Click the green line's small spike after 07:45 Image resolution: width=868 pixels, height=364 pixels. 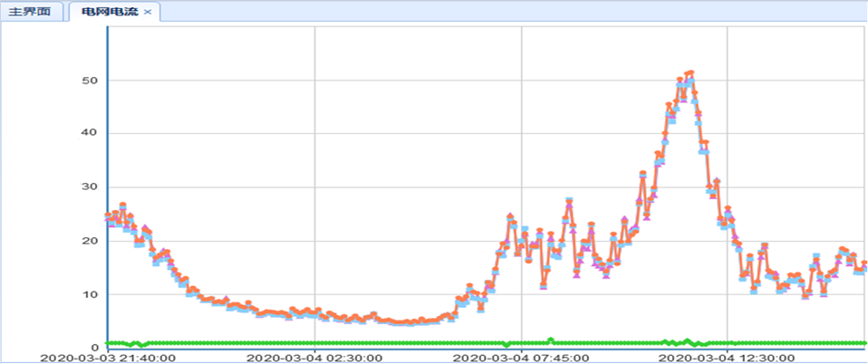coord(550,340)
